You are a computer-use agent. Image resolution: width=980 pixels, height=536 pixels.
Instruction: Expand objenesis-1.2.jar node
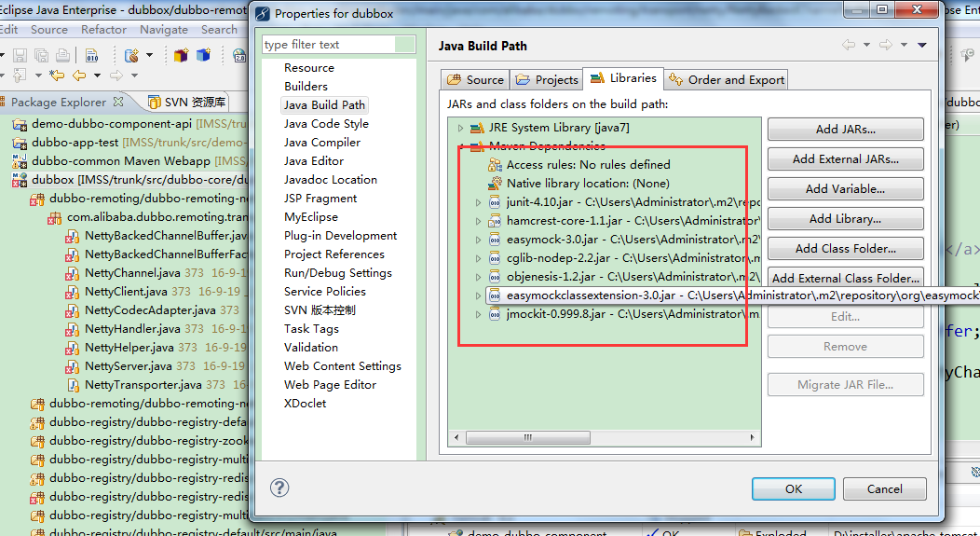pos(478,277)
